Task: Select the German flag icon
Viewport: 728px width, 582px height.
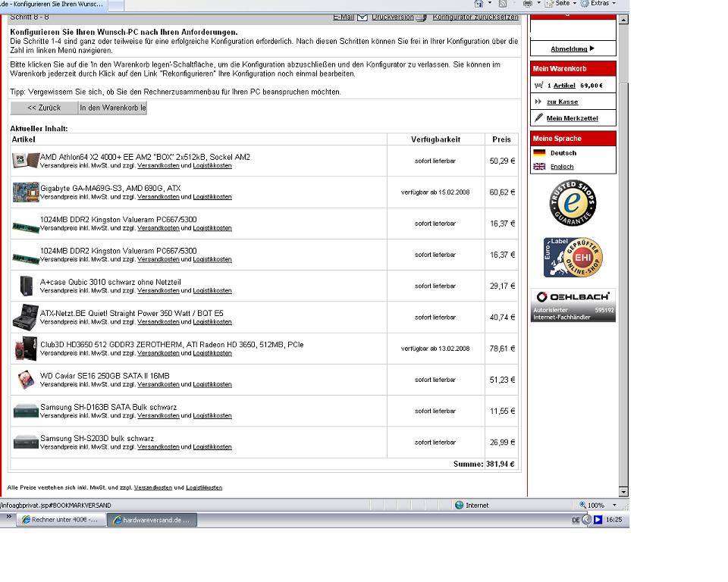Action: [x=539, y=152]
